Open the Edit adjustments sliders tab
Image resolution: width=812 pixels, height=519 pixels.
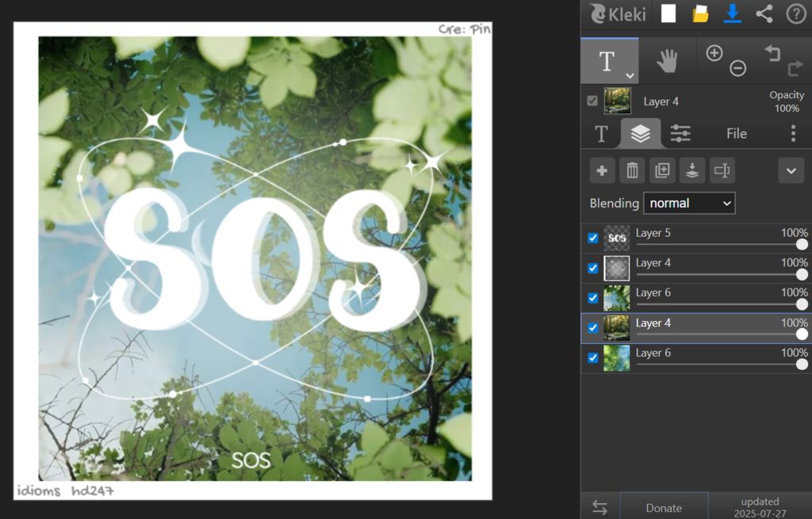point(680,133)
